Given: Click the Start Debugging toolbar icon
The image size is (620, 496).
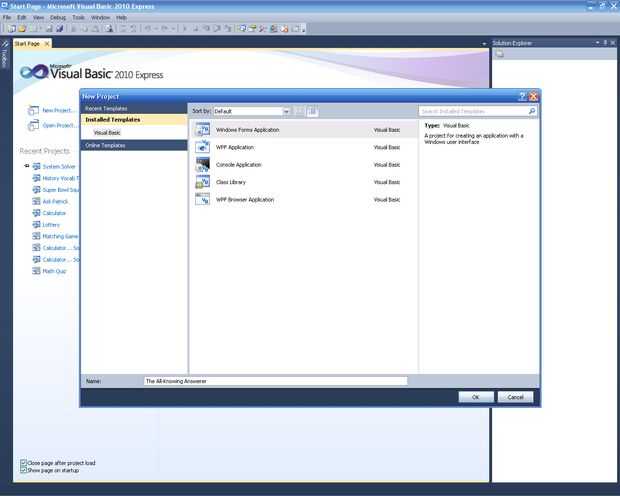Looking at the screenshot, I should tap(185, 28).
